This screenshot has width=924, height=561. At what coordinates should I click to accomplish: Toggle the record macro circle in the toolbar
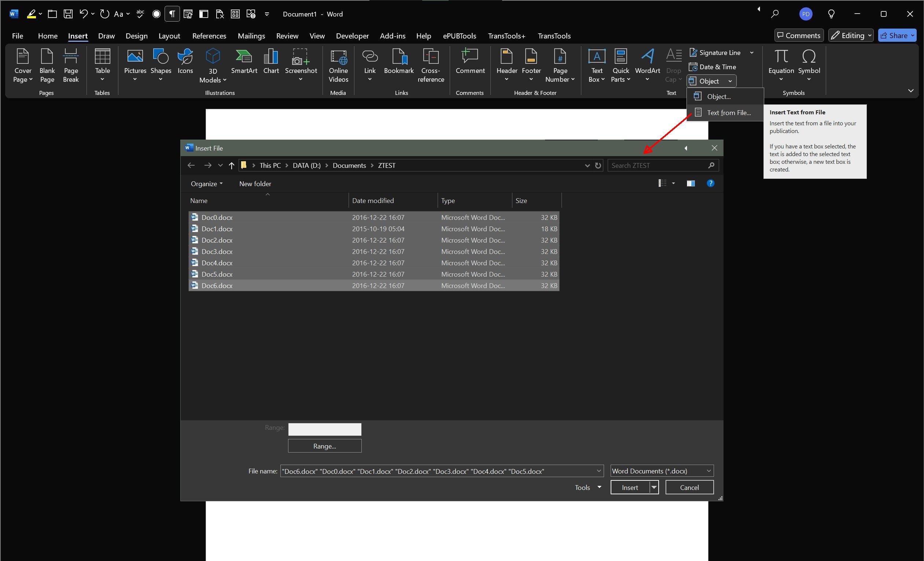157,14
